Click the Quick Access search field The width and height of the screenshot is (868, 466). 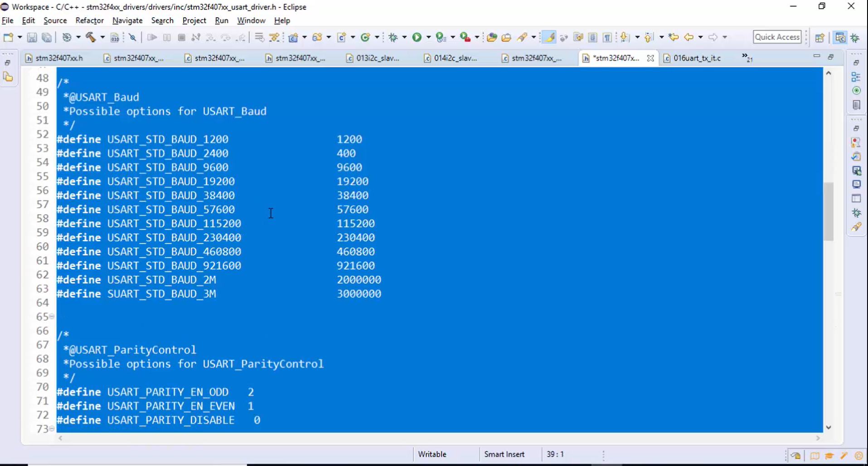point(777,37)
